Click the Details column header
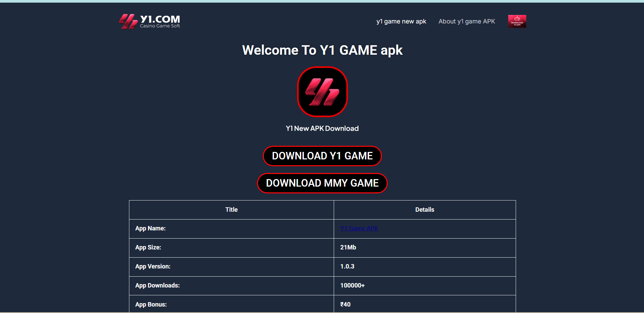This screenshot has height=313, width=644. (424, 209)
